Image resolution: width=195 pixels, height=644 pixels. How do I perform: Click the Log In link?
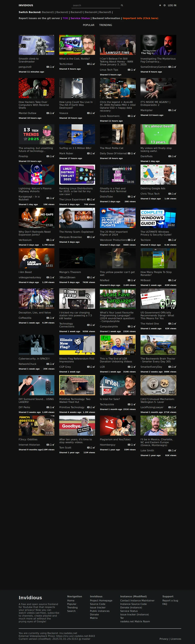[172, 5]
